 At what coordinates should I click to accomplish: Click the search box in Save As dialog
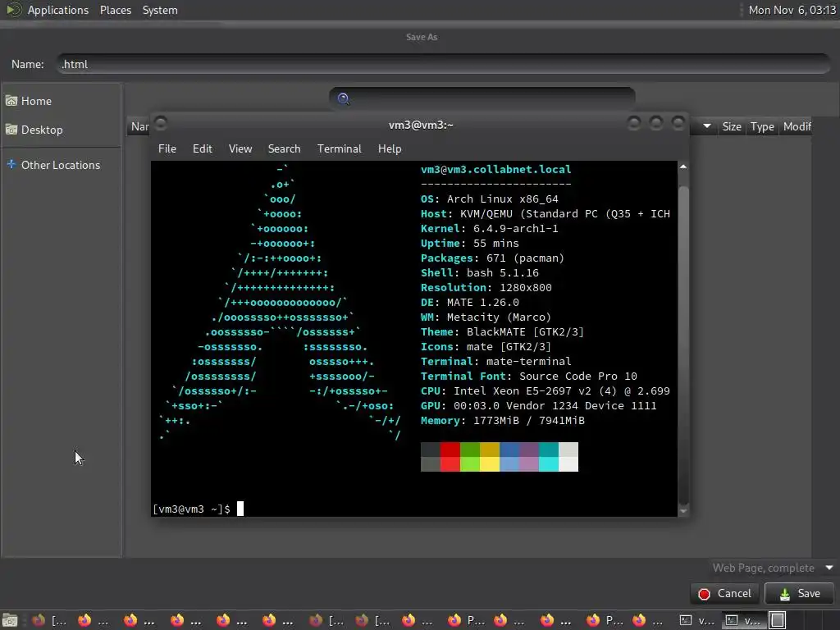tap(482, 98)
